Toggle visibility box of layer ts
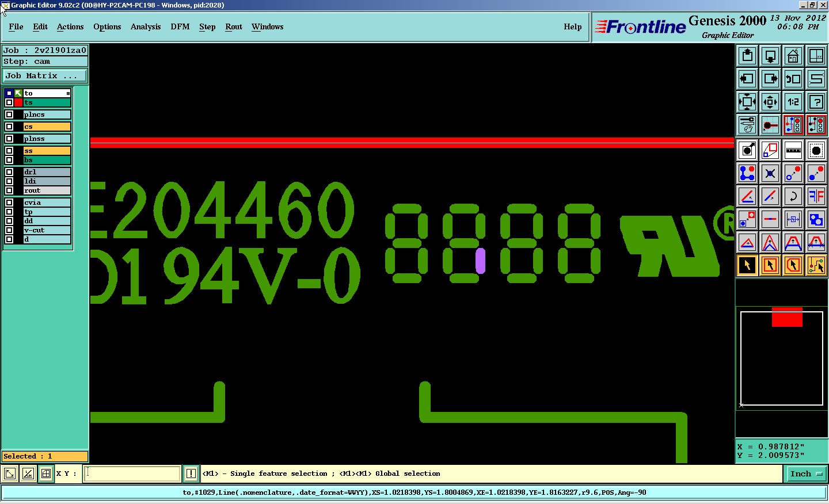The height and width of the screenshot is (504, 829). coord(9,102)
